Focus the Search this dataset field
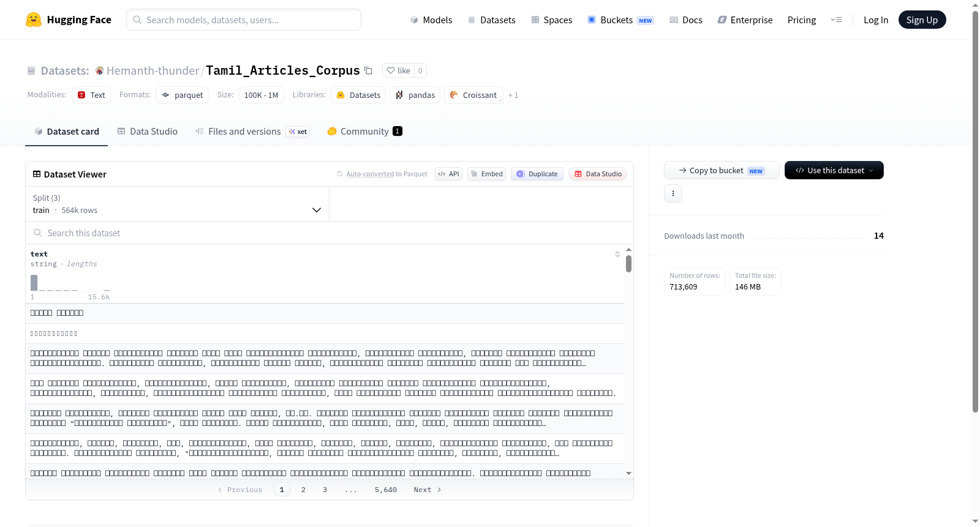This screenshot has height=527, width=980. (x=330, y=233)
